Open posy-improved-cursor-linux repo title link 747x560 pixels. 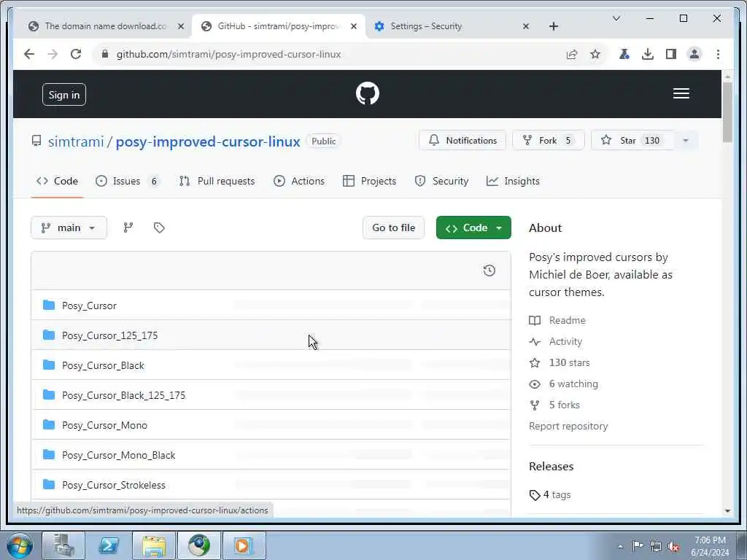pos(208,141)
